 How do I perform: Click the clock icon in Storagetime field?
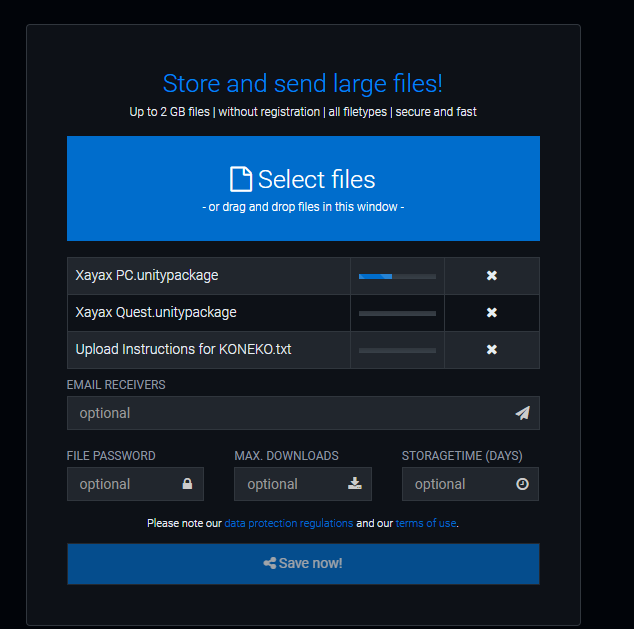tap(522, 484)
